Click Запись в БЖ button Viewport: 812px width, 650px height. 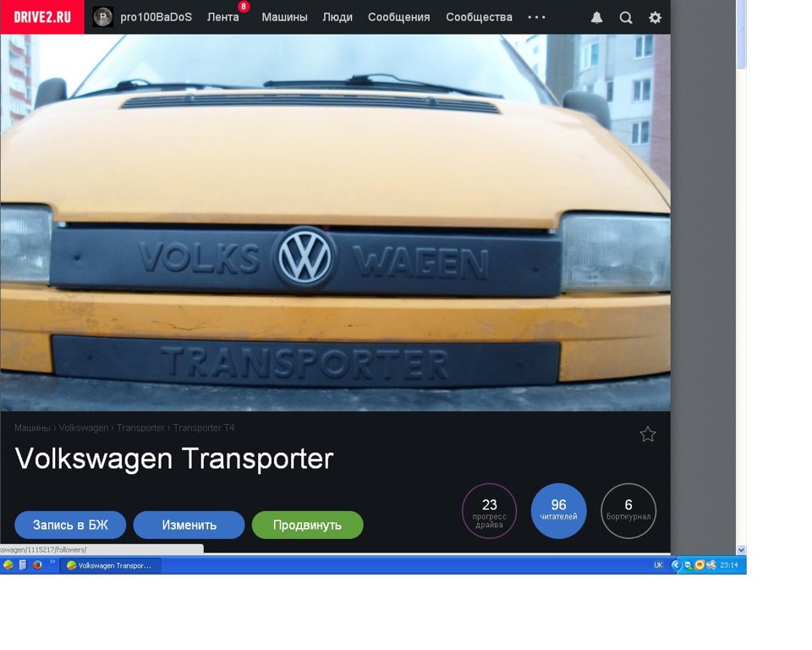(70, 525)
